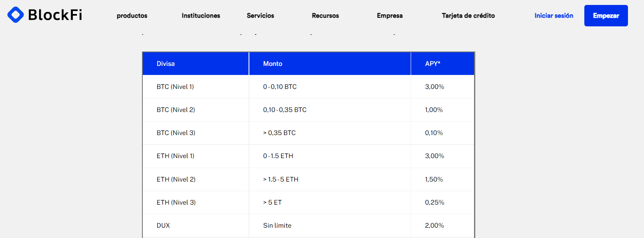The height and width of the screenshot is (238, 644).
Task: Go to Tarjeta de crédito page
Action: pos(468,16)
